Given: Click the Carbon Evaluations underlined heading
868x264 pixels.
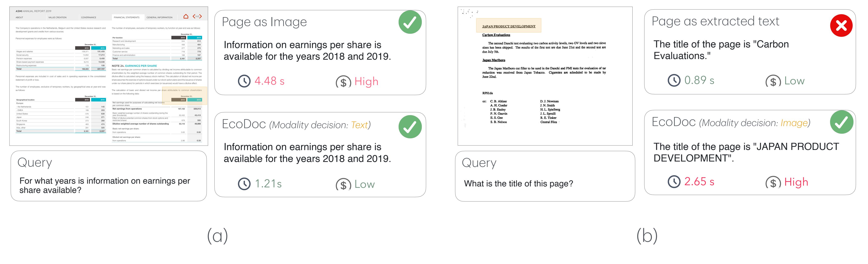Looking at the screenshot, I should click(x=496, y=35).
